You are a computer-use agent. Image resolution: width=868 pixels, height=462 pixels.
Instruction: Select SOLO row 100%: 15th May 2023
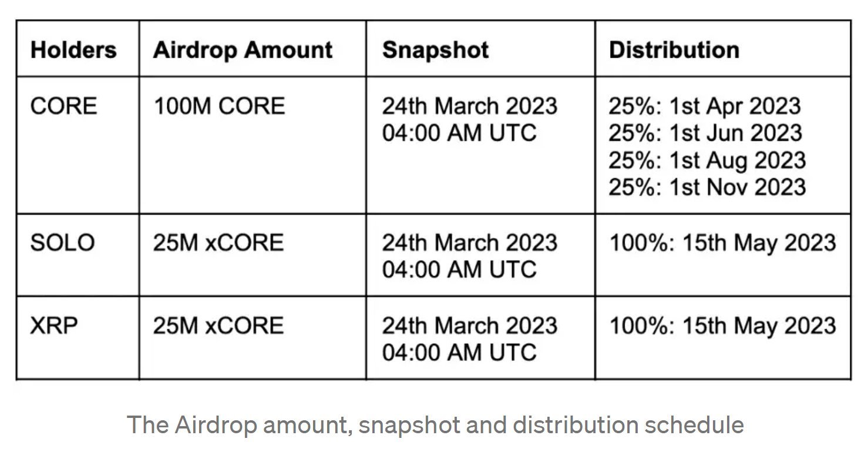[722, 243]
